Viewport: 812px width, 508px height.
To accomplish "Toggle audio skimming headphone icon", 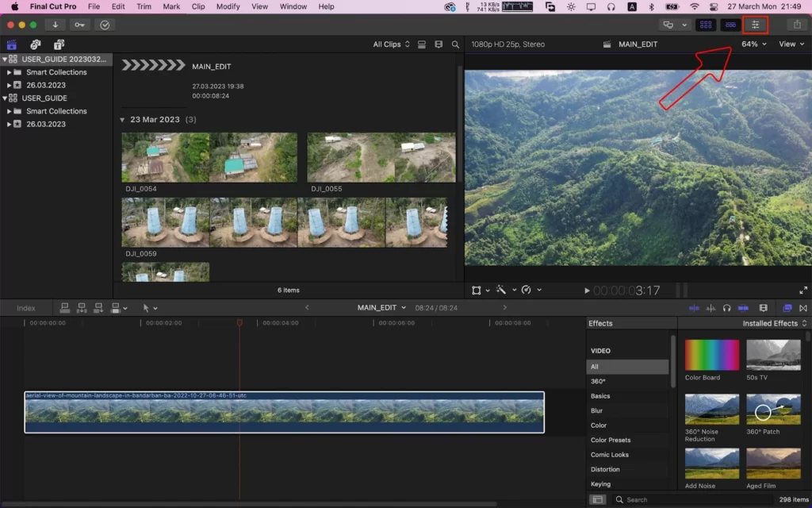I will point(726,308).
